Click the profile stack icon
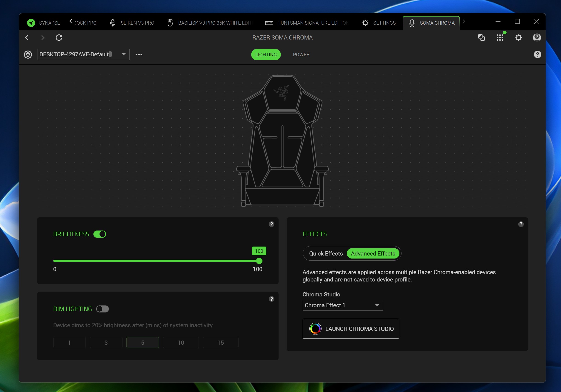 point(28,54)
